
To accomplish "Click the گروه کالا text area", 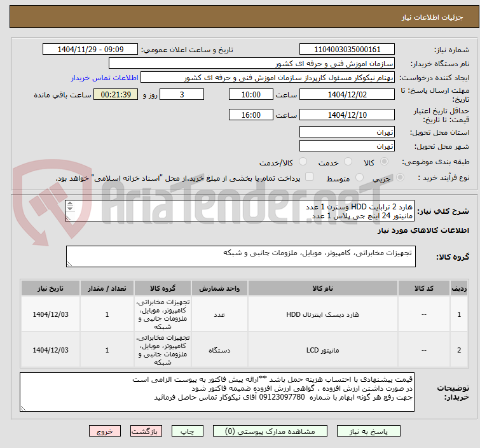I will [x=241, y=256].
